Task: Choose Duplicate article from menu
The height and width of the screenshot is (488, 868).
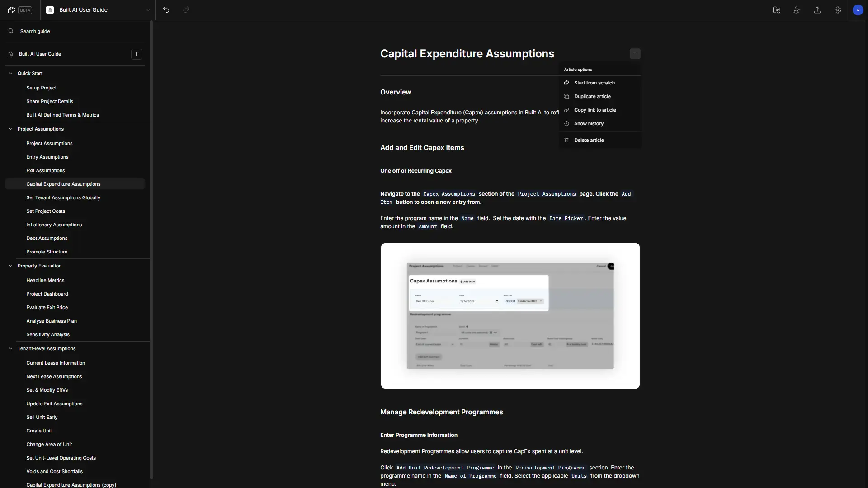Action: [600, 96]
